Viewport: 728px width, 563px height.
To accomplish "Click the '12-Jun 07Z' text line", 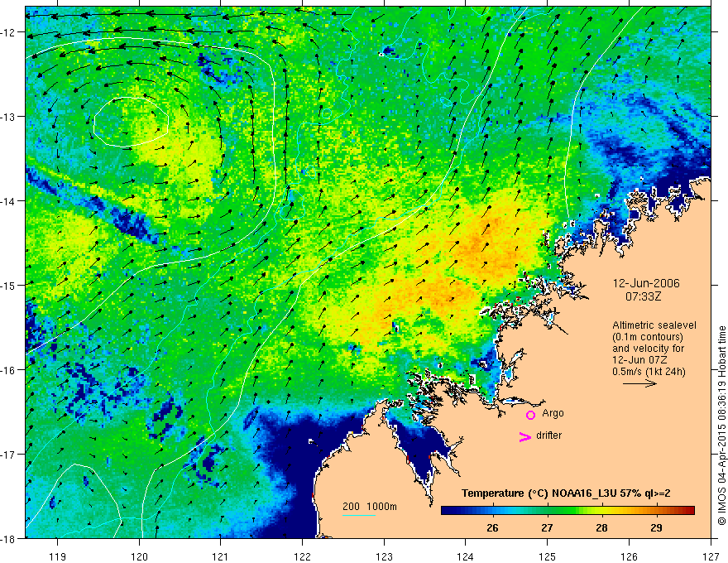I will coord(640,360).
